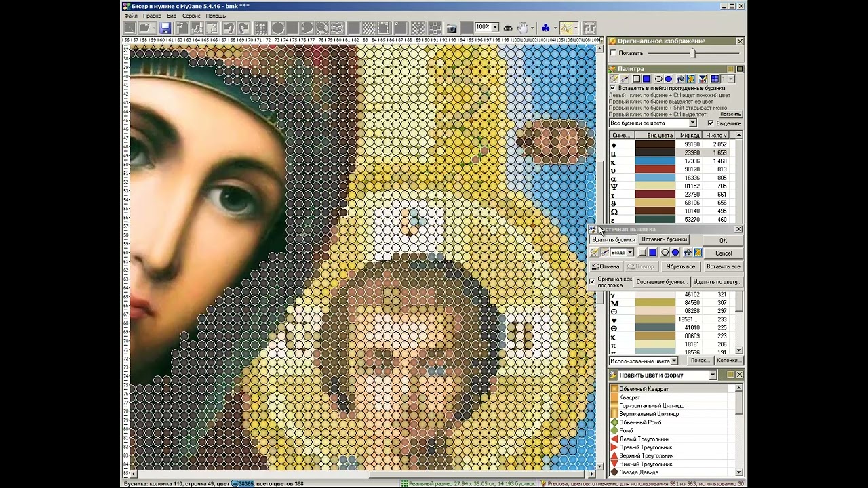Open Все бусинки ее цвета dropdown
The width and height of the screenshot is (868, 488).
pos(692,123)
